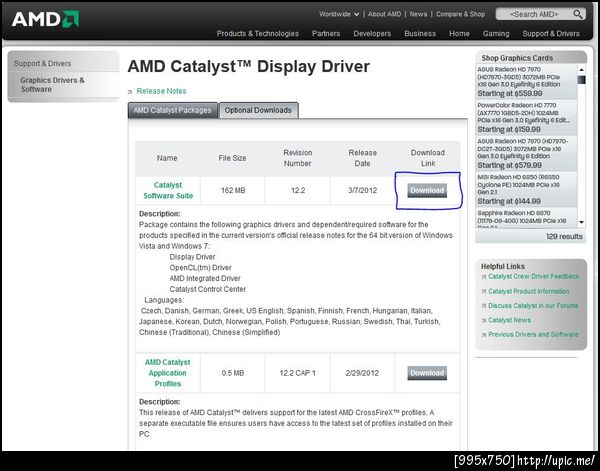
Task: Open the Partners menu
Action: pyautogui.click(x=326, y=34)
